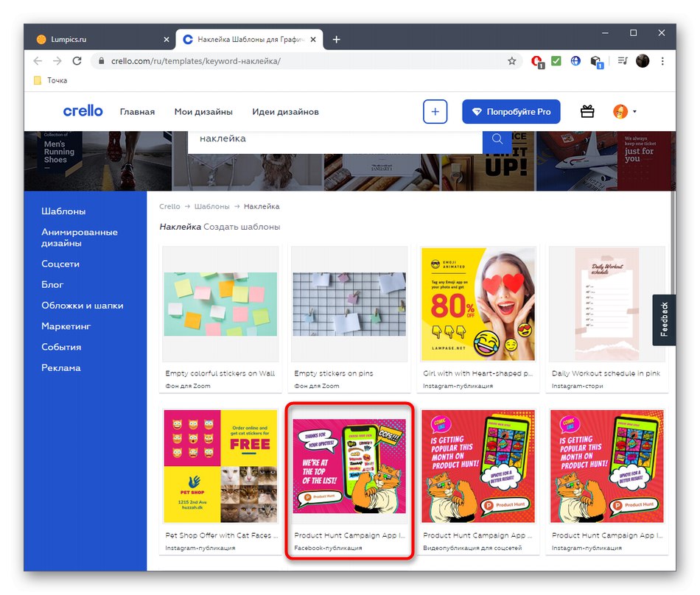Select Анимированные дизайны in the sidebar
The width and height of the screenshot is (700, 595).
(80, 237)
